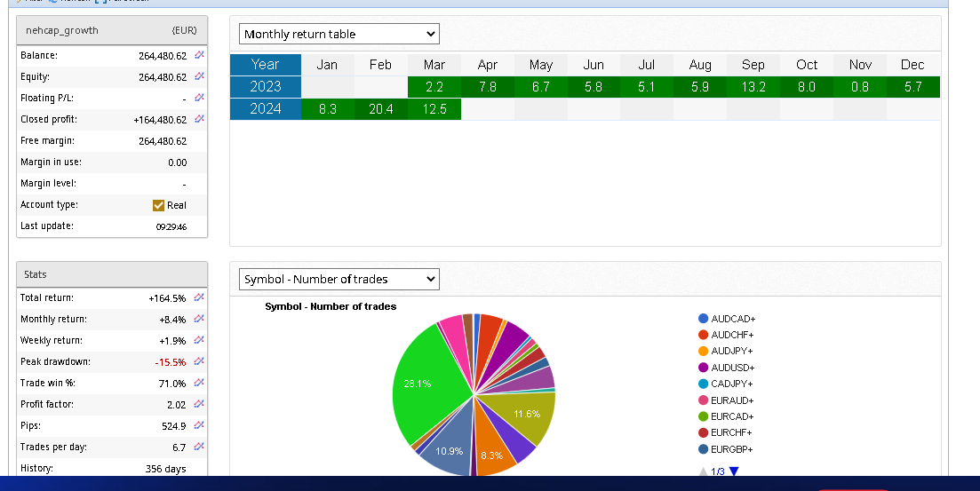Expand the Symbol - Number of trades dropdown
Viewport: 980px width, 491px height.
point(339,279)
